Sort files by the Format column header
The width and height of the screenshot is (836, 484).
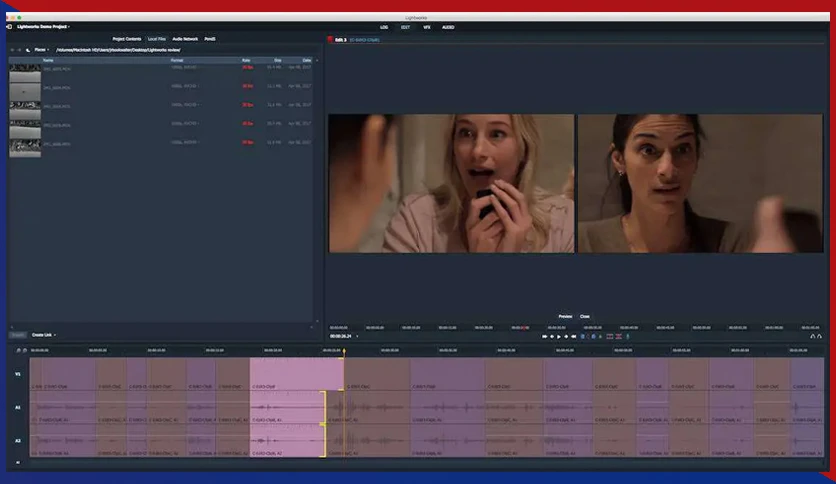point(177,60)
